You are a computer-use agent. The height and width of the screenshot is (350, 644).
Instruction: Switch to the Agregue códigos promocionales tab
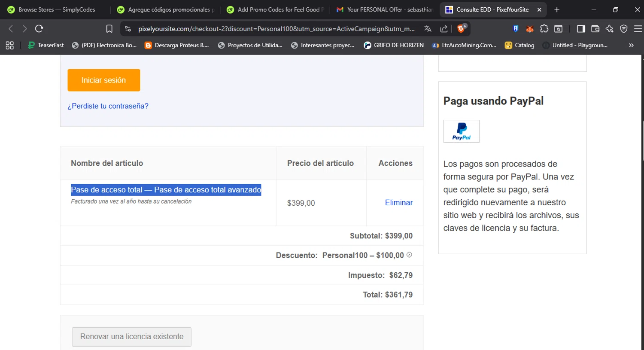click(x=165, y=9)
